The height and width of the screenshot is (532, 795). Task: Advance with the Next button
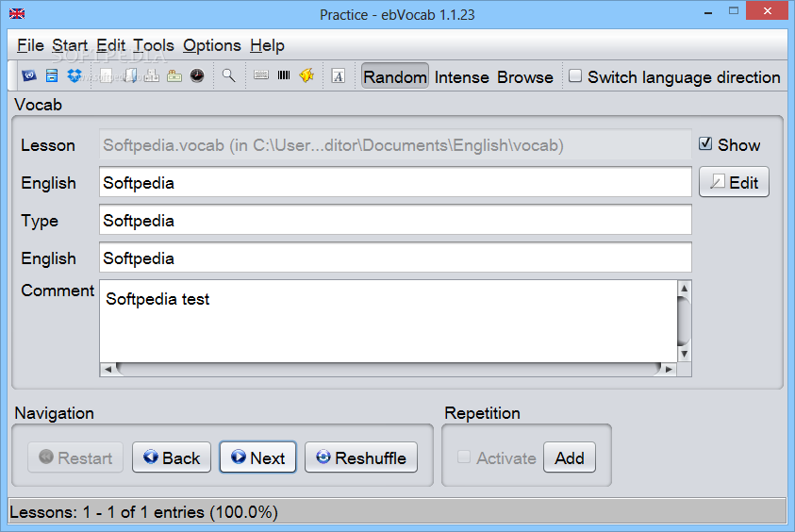(x=257, y=457)
